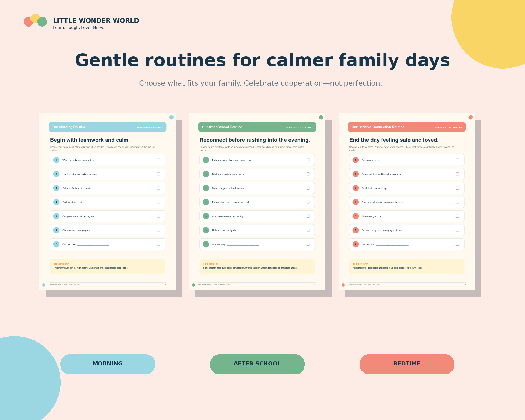The width and height of the screenshot is (525, 420).
Task: Click heading Reconnect before rushing into the evening
Action: click(255, 140)
